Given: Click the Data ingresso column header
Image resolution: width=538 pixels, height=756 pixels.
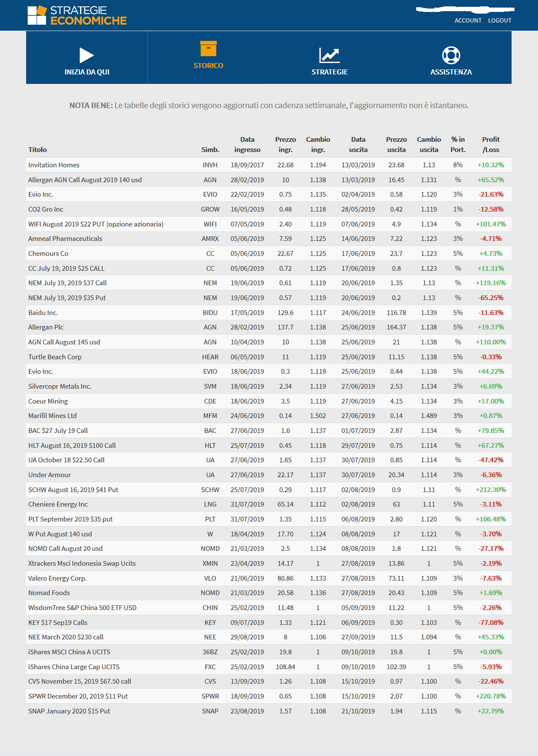Looking at the screenshot, I should pos(247,144).
